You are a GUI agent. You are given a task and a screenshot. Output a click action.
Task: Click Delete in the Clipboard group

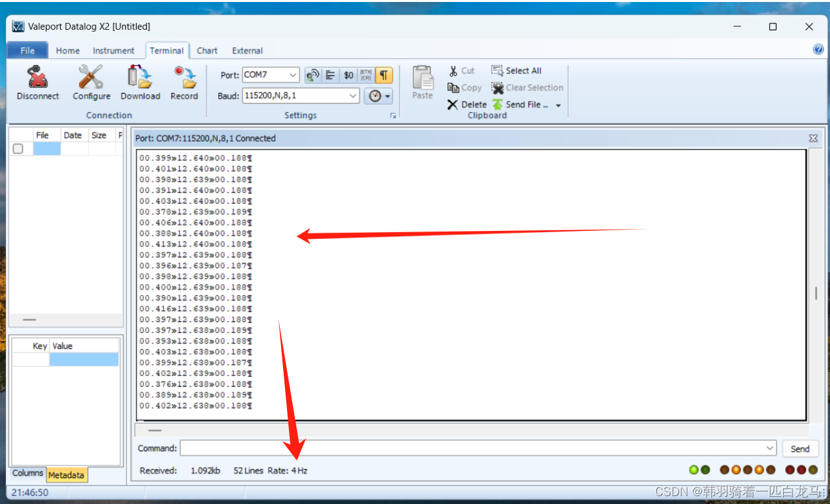click(466, 104)
